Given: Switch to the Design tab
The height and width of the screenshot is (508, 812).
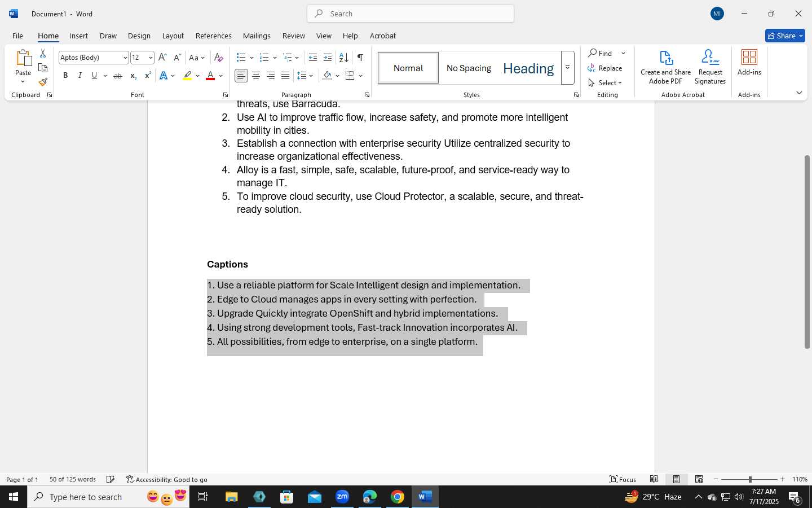Looking at the screenshot, I should 139,36.
